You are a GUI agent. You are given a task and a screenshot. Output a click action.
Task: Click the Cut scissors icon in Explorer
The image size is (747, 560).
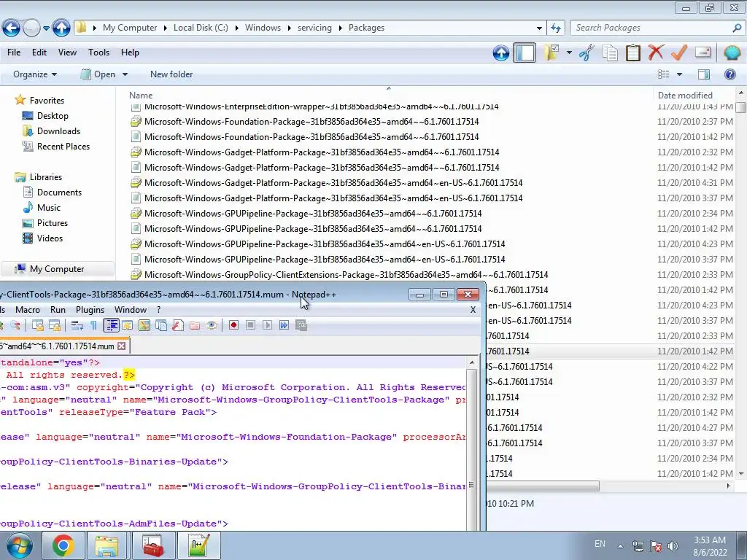pos(587,52)
